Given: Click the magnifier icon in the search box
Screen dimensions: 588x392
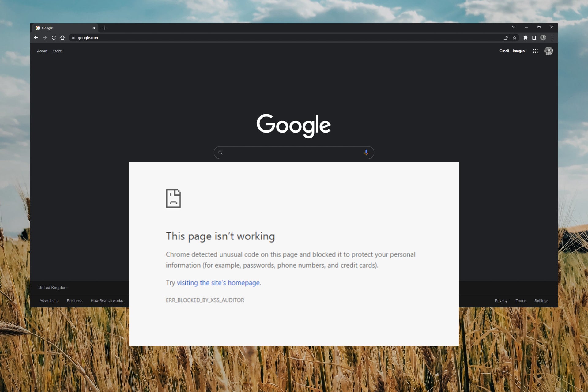Looking at the screenshot, I should click(220, 153).
